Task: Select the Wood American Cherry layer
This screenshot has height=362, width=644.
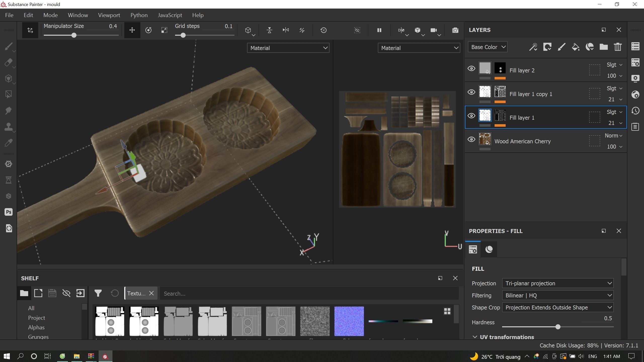Action: point(546,141)
